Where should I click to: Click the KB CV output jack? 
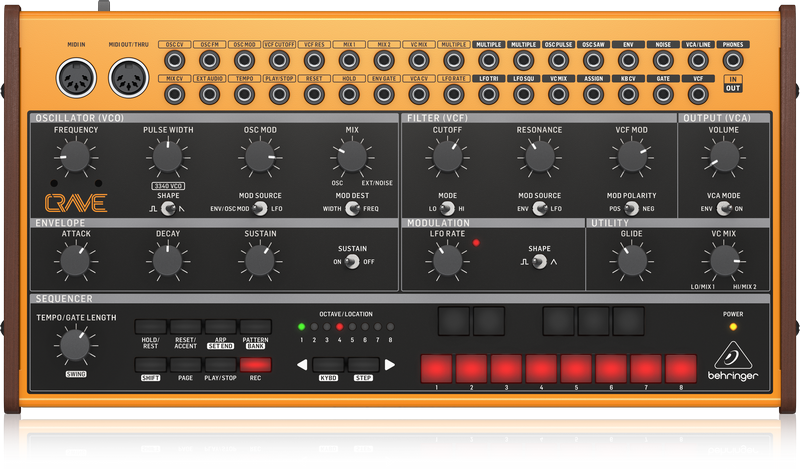pos(628,93)
